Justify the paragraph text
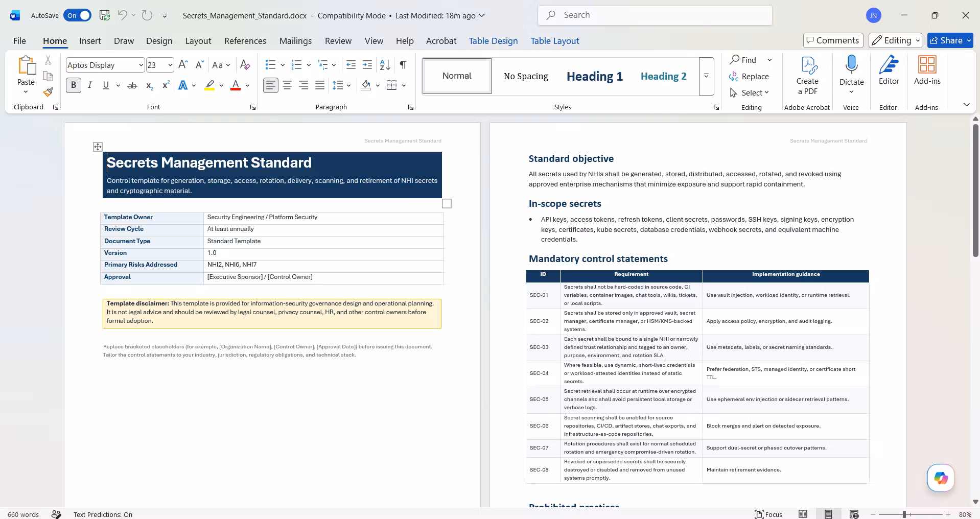980x519 pixels. [x=320, y=85]
